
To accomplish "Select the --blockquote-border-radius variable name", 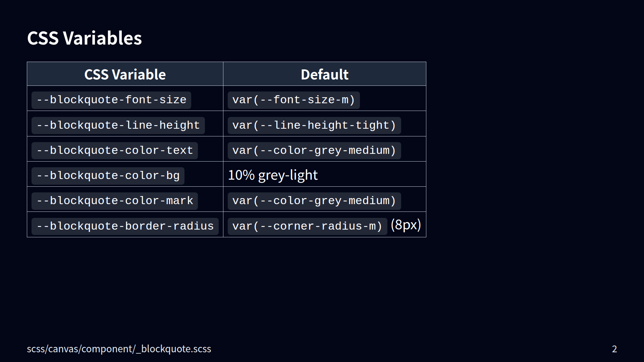I will pyautogui.click(x=125, y=226).
